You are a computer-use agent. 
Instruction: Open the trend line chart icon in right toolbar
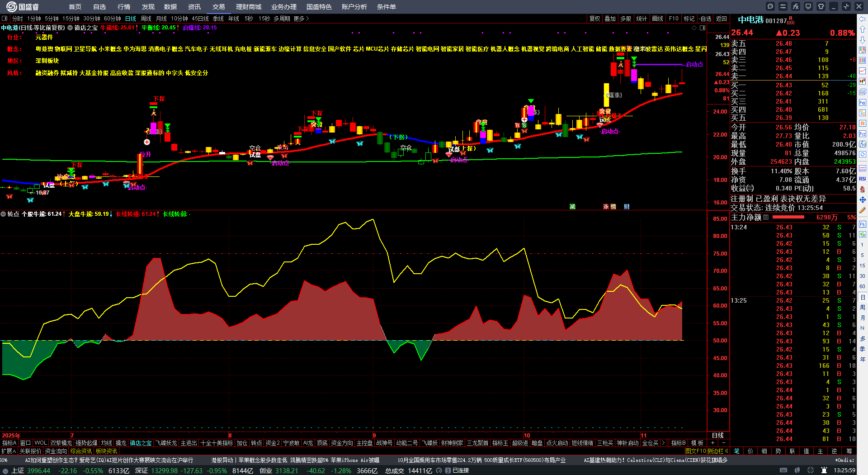point(863,71)
